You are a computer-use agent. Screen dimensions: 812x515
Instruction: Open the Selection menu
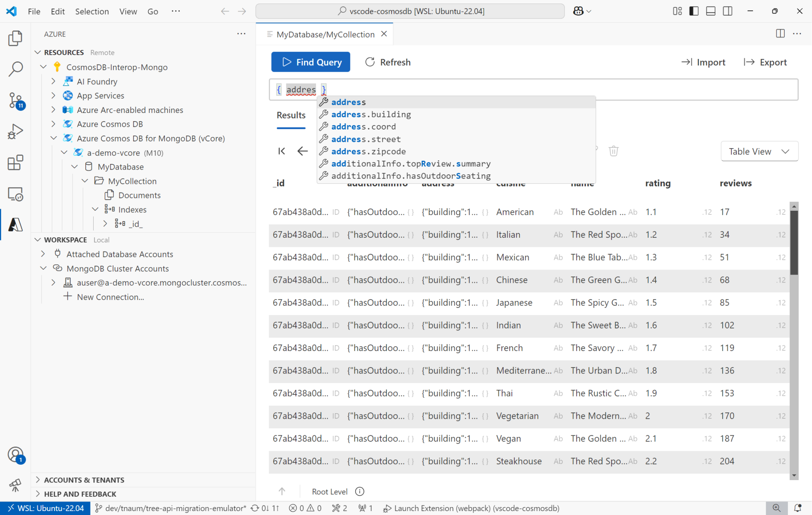(92, 11)
